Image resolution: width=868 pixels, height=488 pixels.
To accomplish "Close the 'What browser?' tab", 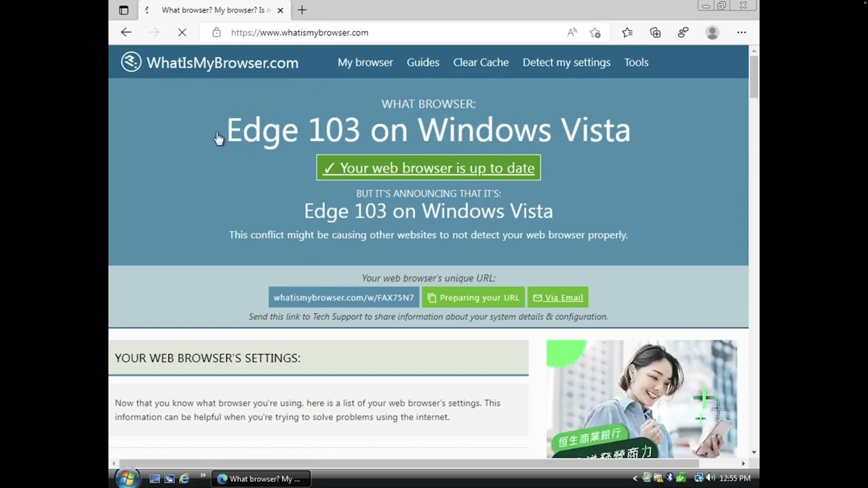I will (280, 10).
